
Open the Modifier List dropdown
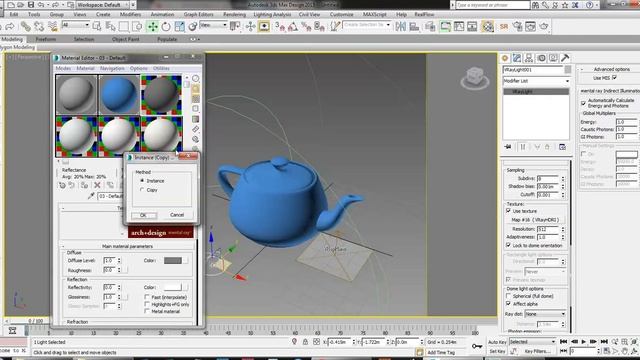coord(536,81)
